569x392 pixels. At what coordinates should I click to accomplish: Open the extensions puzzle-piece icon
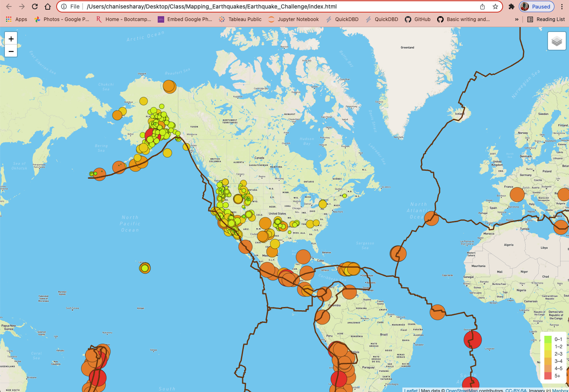click(x=511, y=6)
